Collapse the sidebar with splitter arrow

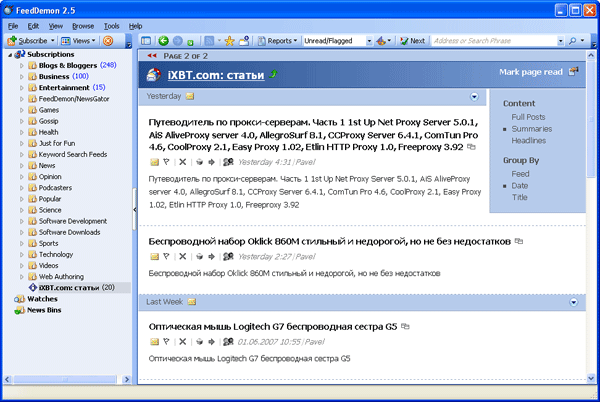click(135, 209)
